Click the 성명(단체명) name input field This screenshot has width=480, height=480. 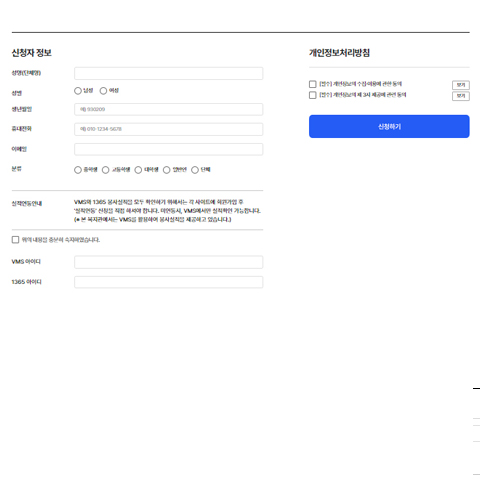point(168,73)
